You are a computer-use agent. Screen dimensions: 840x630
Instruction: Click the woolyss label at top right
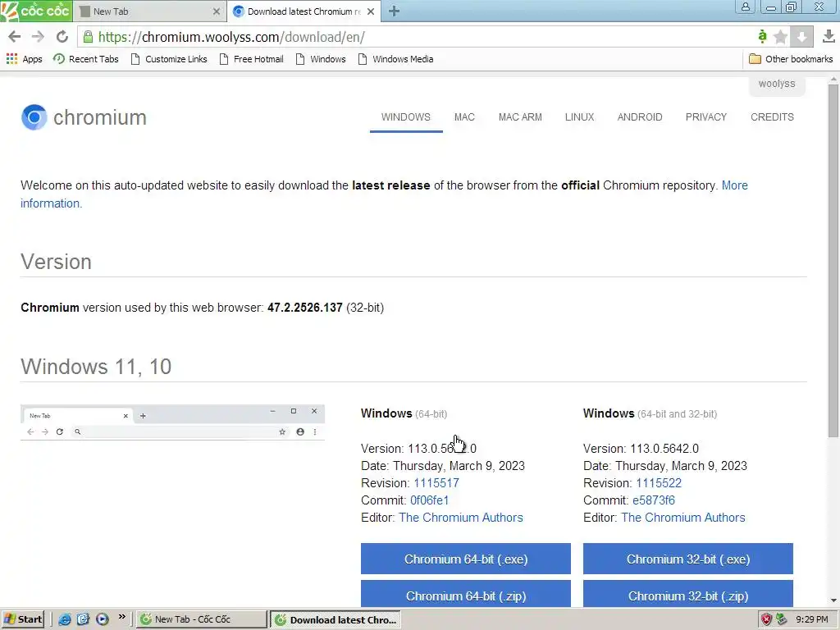click(x=777, y=84)
